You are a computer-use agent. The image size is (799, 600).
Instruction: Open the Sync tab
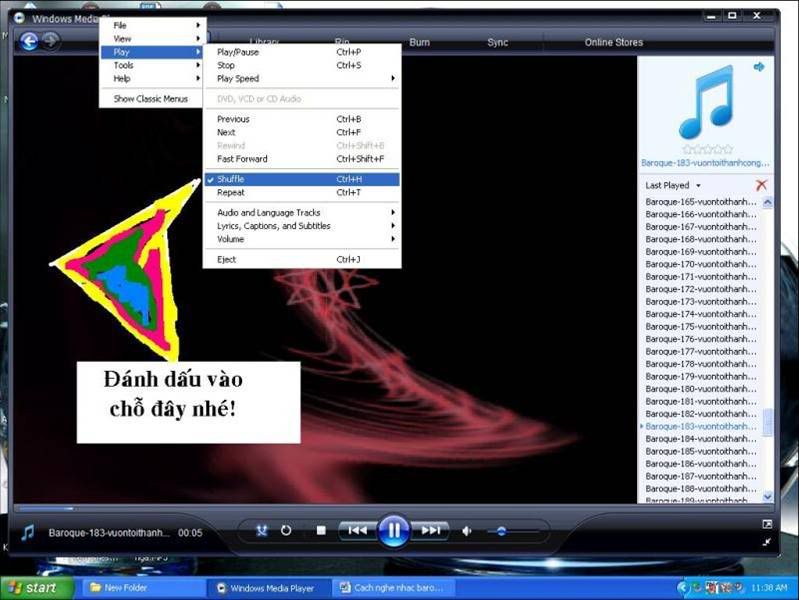click(x=497, y=42)
